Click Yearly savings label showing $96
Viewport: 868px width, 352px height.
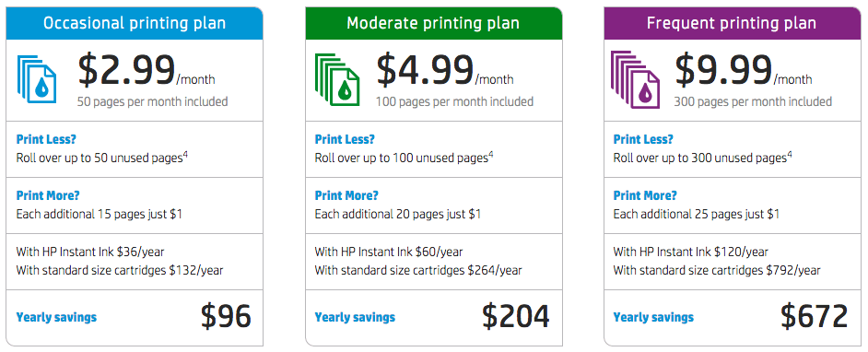coord(56,317)
